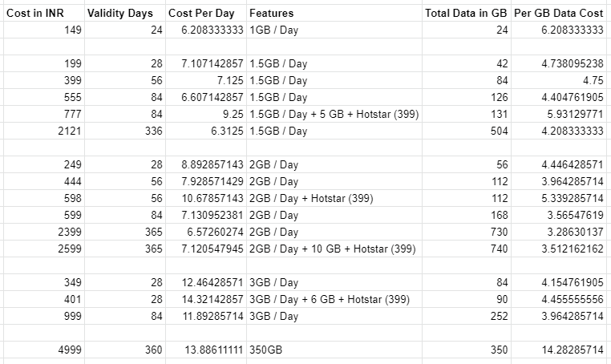Select the 1.5GB / Day + 5 GB + Hotstar cell
The height and width of the screenshot is (364, 611).
pyautogui.click(x=334, y=114)
